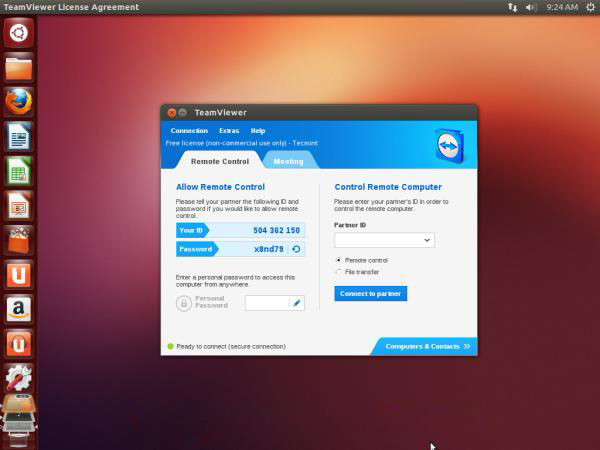Open Ubuntu Software Center from launcher
The image size is (600, 450).
point(19,240)
